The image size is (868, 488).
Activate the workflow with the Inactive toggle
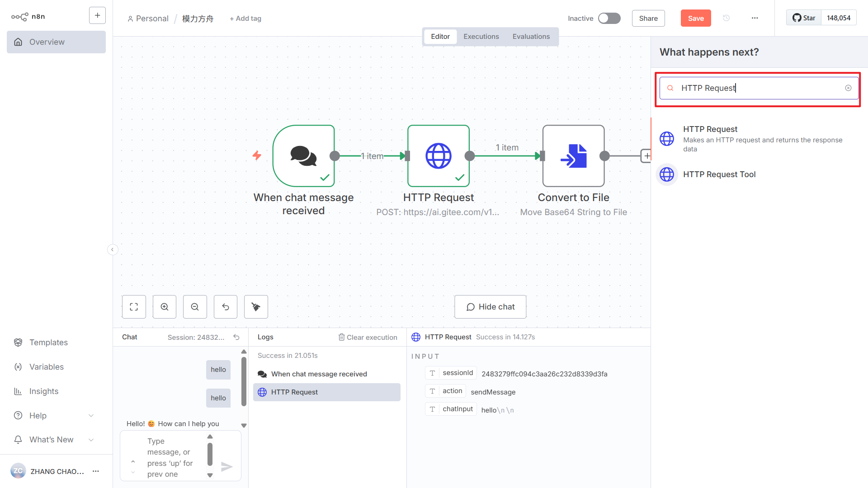609,18
